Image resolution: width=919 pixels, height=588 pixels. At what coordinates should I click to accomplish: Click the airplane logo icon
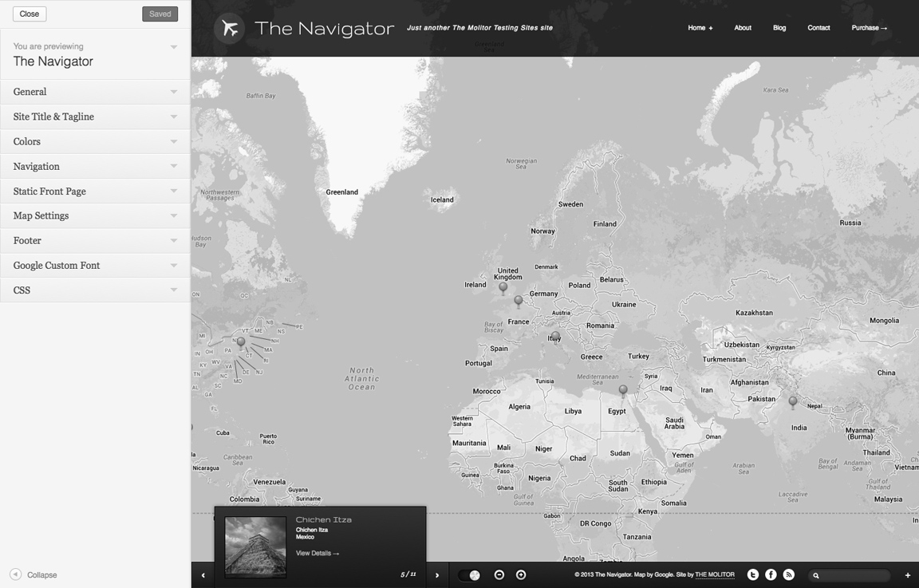(x=229, y=29)
